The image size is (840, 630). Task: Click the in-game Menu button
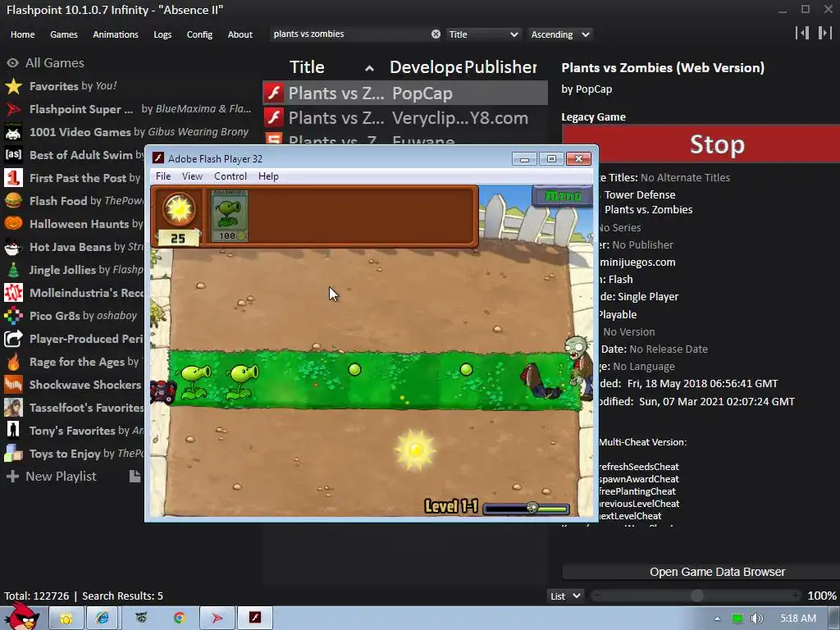click(x=562, y=195)
